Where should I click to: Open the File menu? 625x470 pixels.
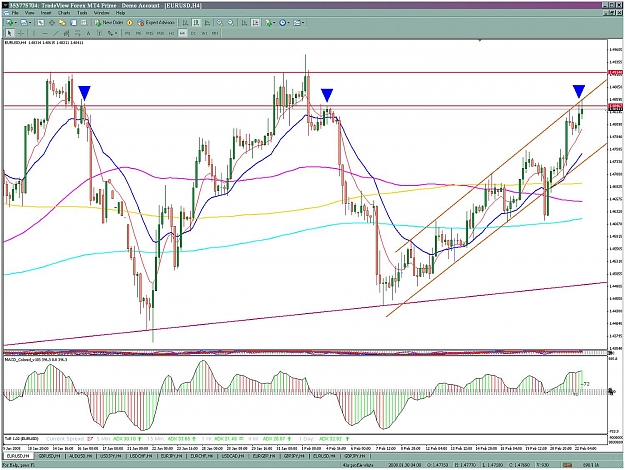coord(15,13)
